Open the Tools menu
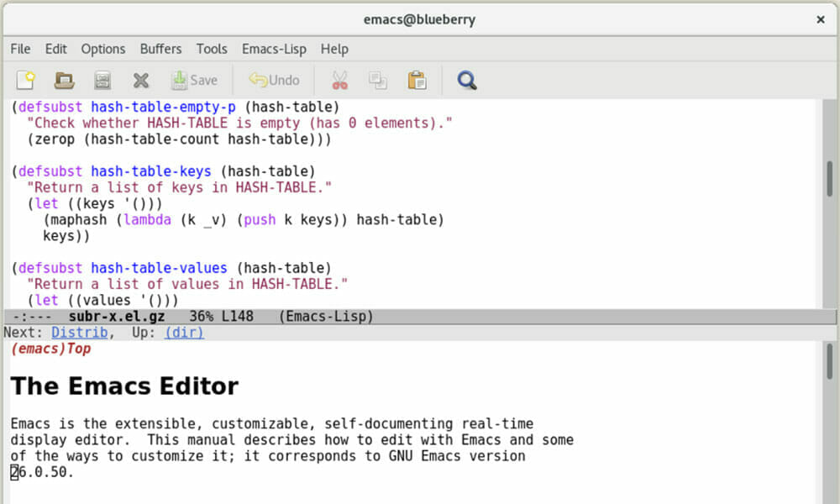Screen dimensions: 840x504 pyautogui.click(x=212, y=49)
